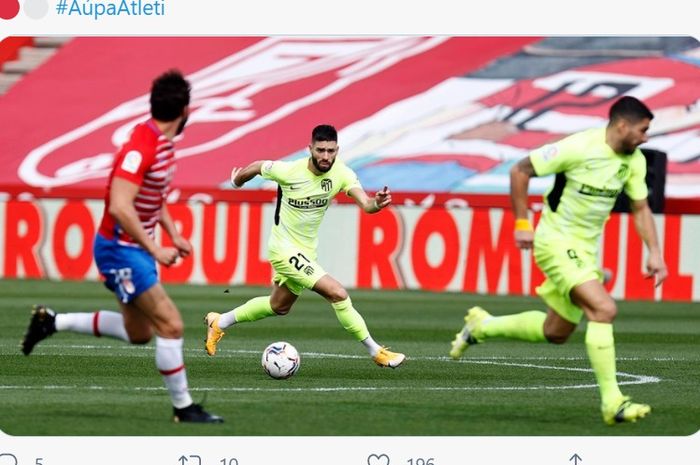The height and width of the screenshot is (465, 700).
Task: Click the reply speech bubble icon
Action: pos(8,460)
